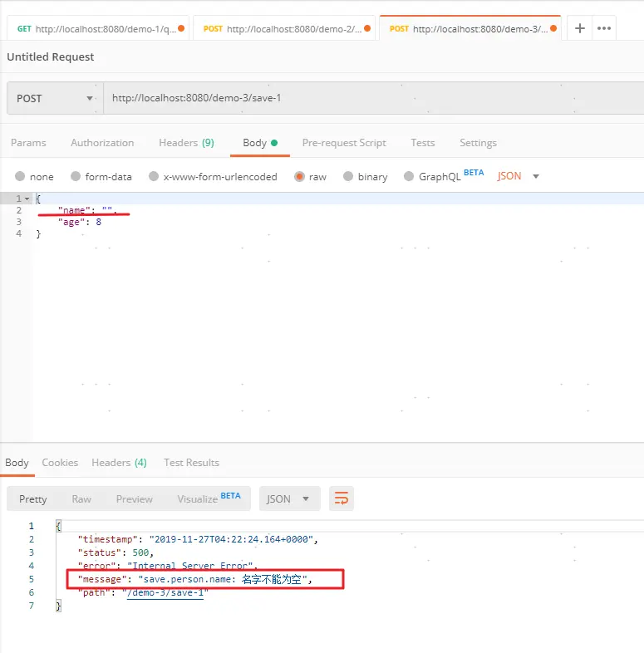Open the request Settings tab
The width and height of the screenshot is (644, 653).
coord(478,143)
